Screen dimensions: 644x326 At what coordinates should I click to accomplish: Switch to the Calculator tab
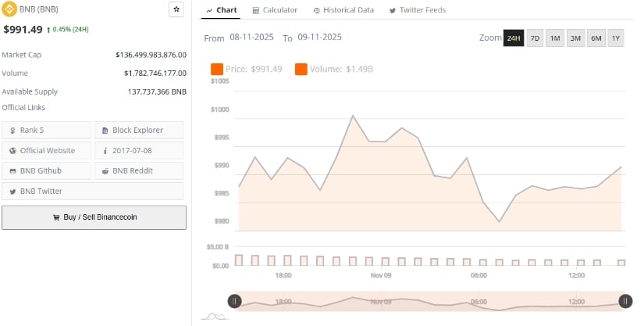pyautogui.click(x=275, y=10)
